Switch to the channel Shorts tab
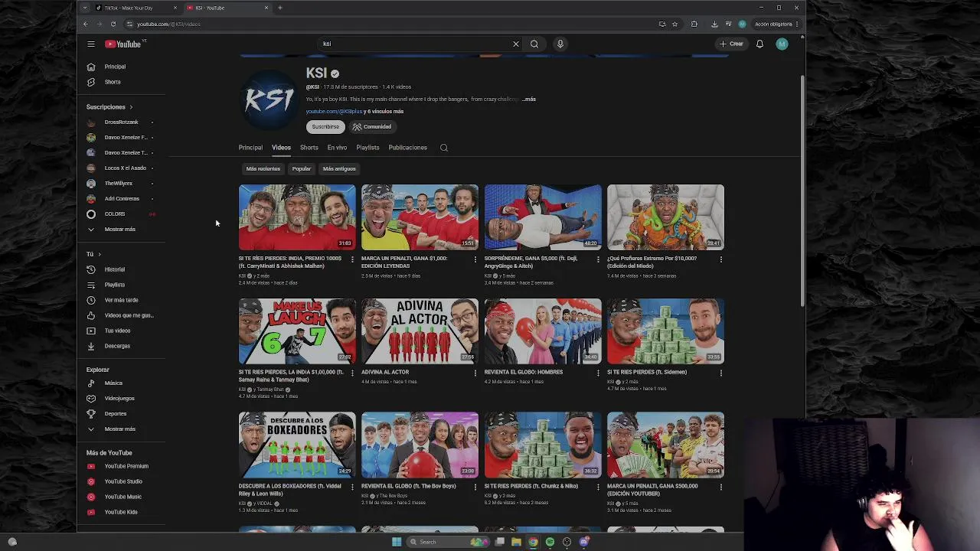 (309, 148)
